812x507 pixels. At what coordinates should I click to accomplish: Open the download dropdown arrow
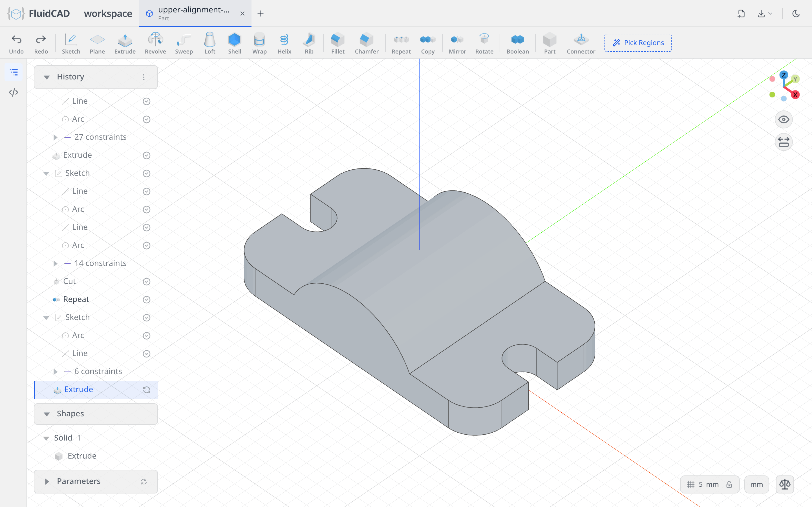(x=770, y=14)
